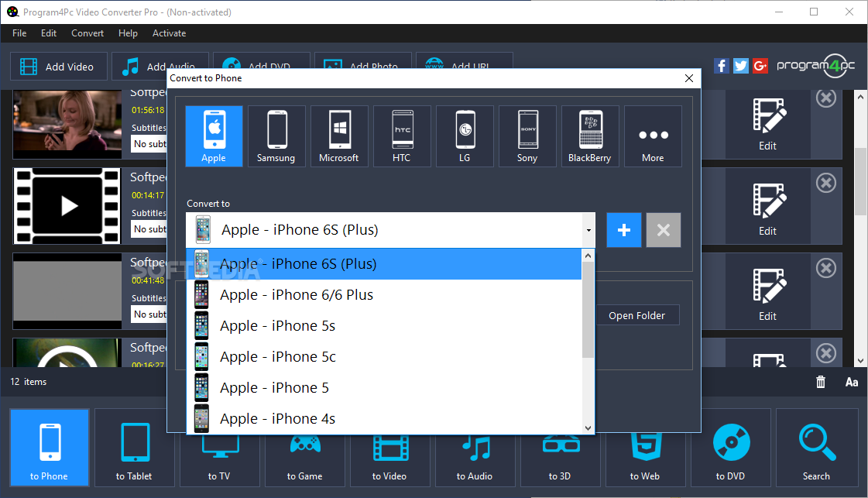868x498 pixels.
Task: Open More phone brands
Action: (x=653, y=136)
